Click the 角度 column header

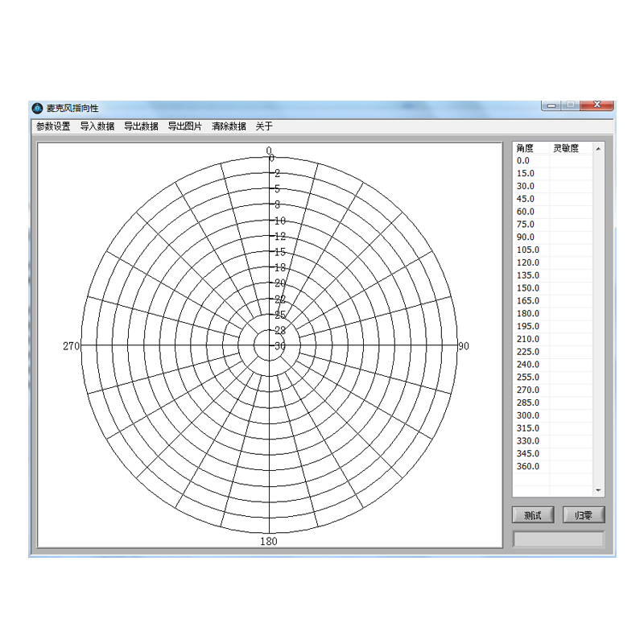pyautogui.click(x=526, y=148)
